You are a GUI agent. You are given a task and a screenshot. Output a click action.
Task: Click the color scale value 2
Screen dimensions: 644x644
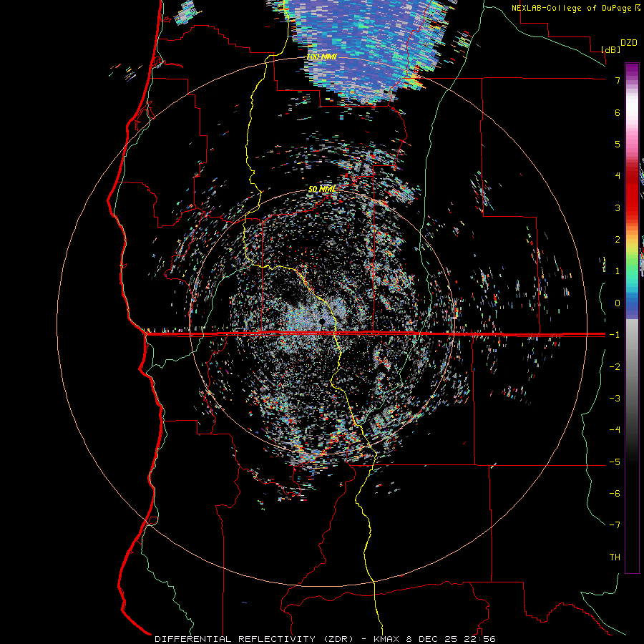click(618, 240)
